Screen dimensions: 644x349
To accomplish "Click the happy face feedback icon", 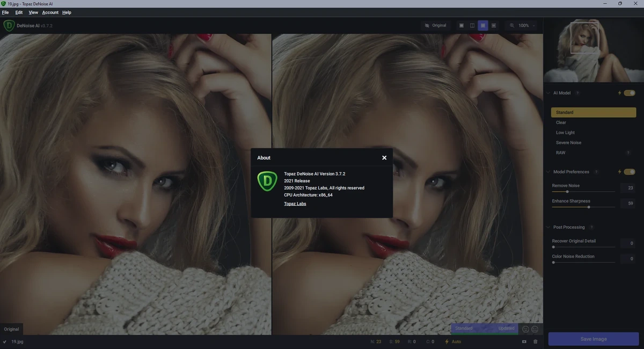I will [x=525, y=329].
